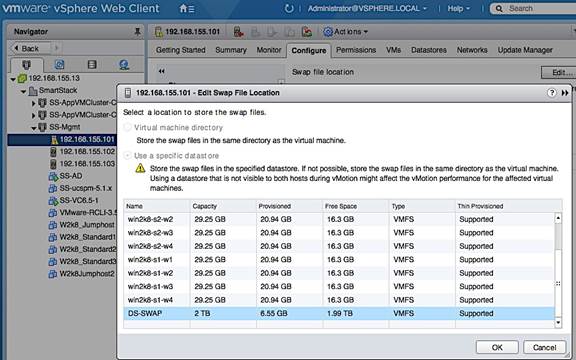Sort by the Name column header

pos(157,206)
